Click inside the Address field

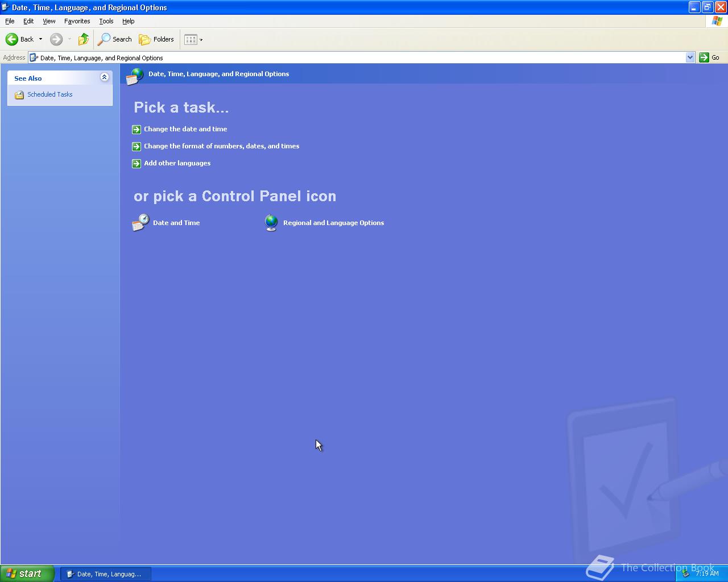(x=362, y=57)
